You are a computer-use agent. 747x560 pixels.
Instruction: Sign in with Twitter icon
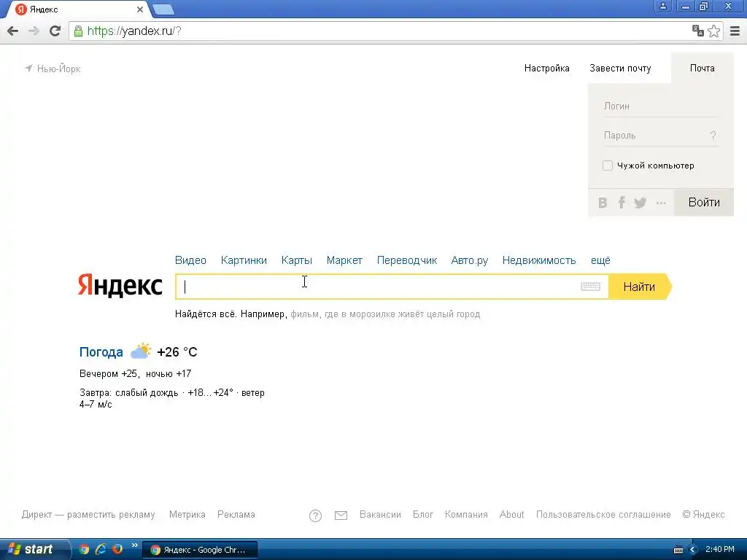(640, 203)
